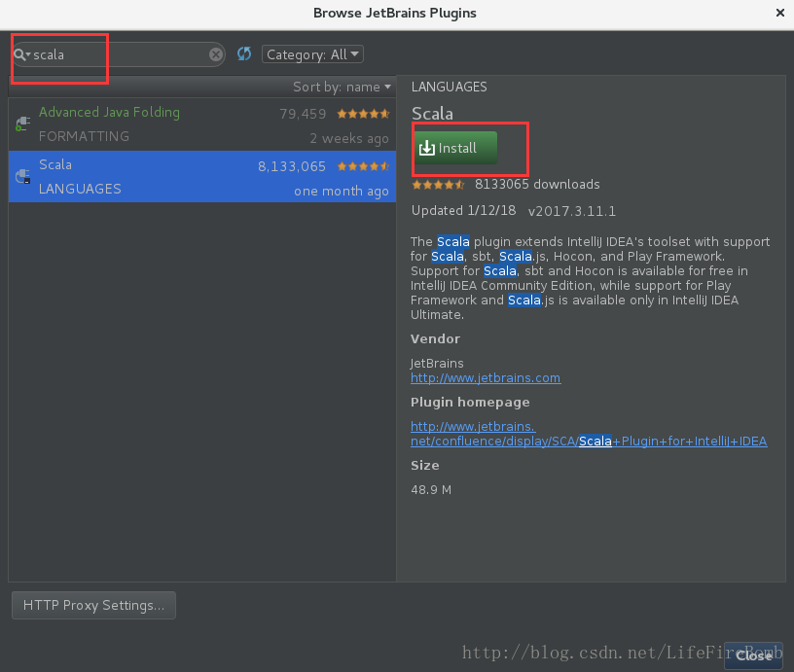The image size is (794, 672).
Task: Open HTTP Proxy Settings
Action: (93, 605)
